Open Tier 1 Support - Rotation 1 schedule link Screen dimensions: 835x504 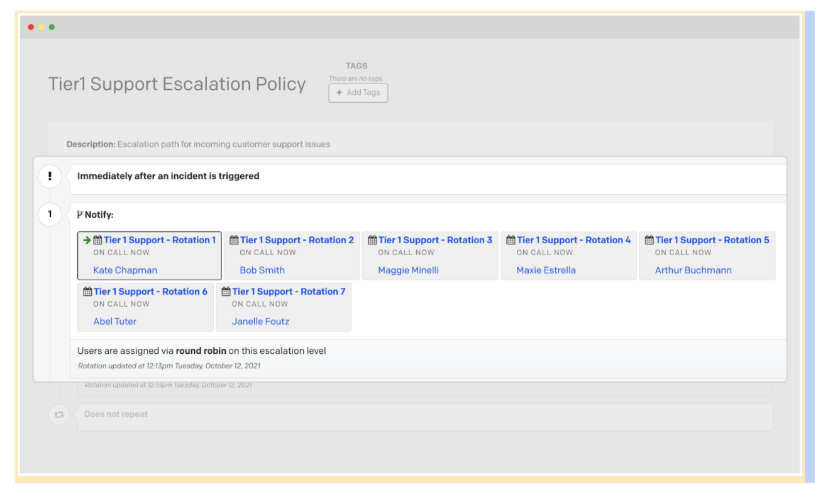160,240
